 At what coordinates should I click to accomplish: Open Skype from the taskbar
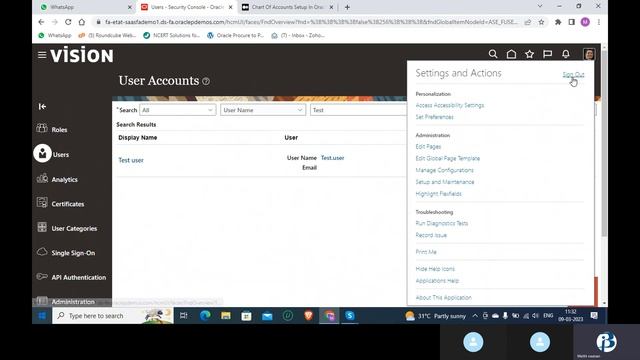[350, 316]
